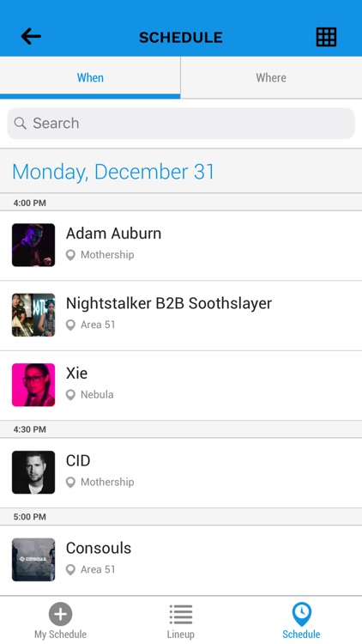
Task: Select the Monday, December 31 header
Action: pyautogui.click(x=113, y=171)
